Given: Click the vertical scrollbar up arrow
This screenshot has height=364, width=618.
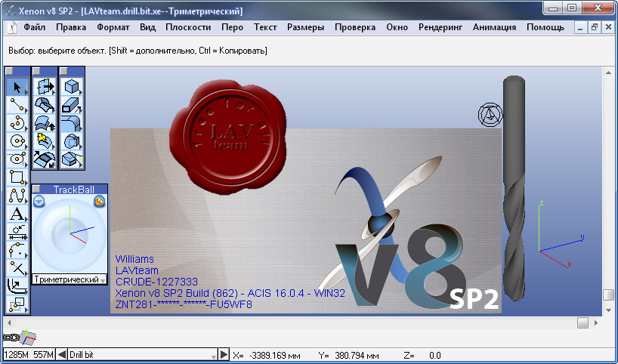Looking at the screenshot, I should [x=608, y=72].
